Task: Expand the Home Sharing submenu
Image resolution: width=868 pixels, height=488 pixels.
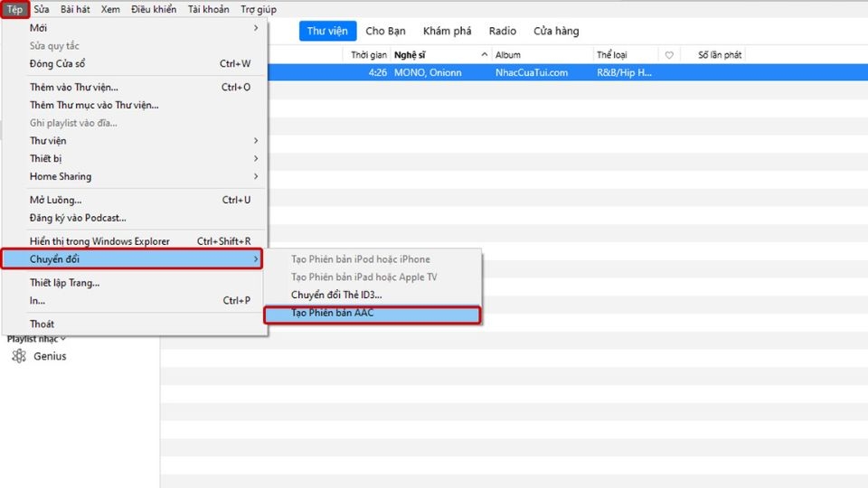Action: [135, 176]
